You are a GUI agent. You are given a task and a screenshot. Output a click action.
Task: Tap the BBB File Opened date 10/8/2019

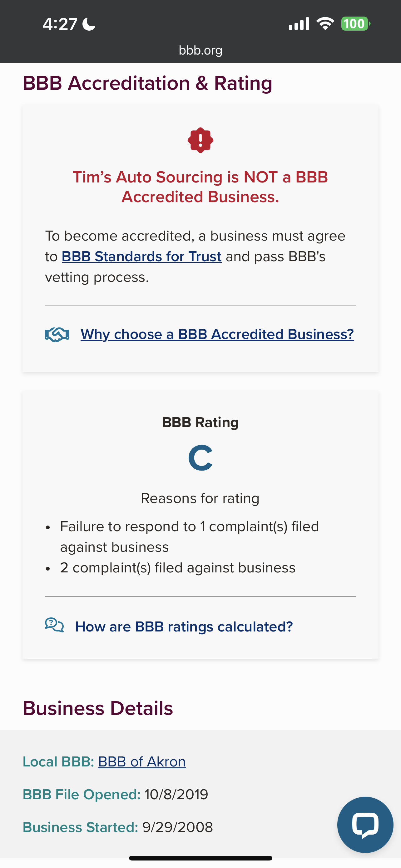176,794
